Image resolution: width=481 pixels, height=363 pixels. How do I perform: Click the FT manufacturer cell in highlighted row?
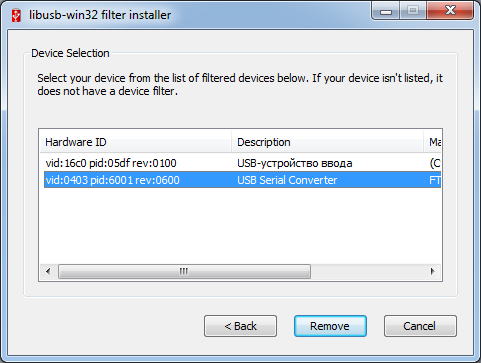pos(435,180)
